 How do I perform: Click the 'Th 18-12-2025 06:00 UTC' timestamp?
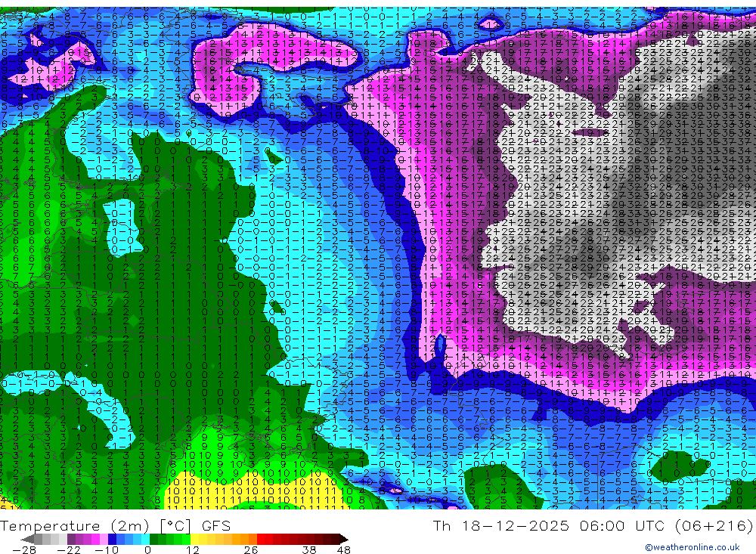[547, 525]
